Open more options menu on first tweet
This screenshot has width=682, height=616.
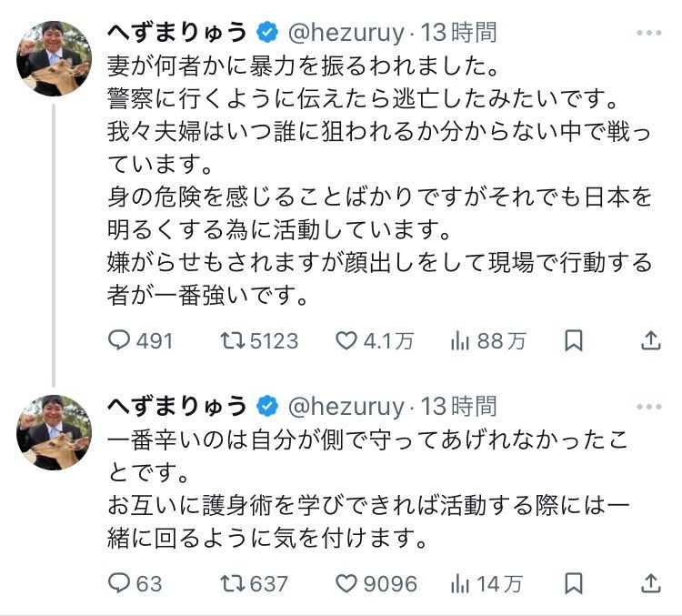(648, 34)
